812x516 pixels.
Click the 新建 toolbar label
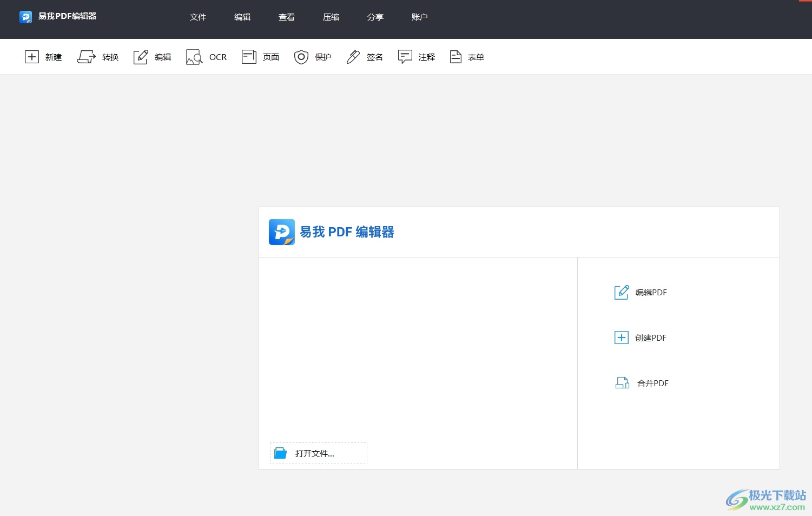54,57
